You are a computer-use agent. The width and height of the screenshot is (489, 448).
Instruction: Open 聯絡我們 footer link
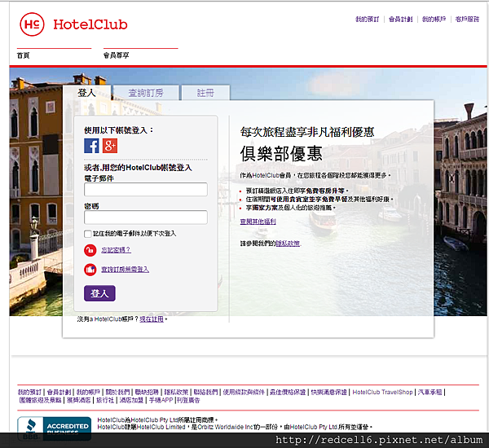[205, 392]
